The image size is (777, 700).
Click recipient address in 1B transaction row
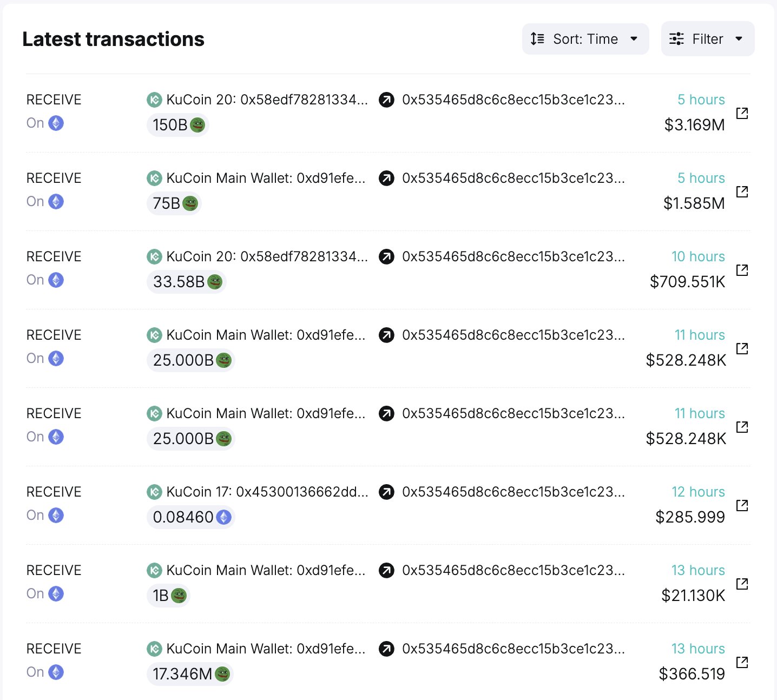click(x=513, y=570)
